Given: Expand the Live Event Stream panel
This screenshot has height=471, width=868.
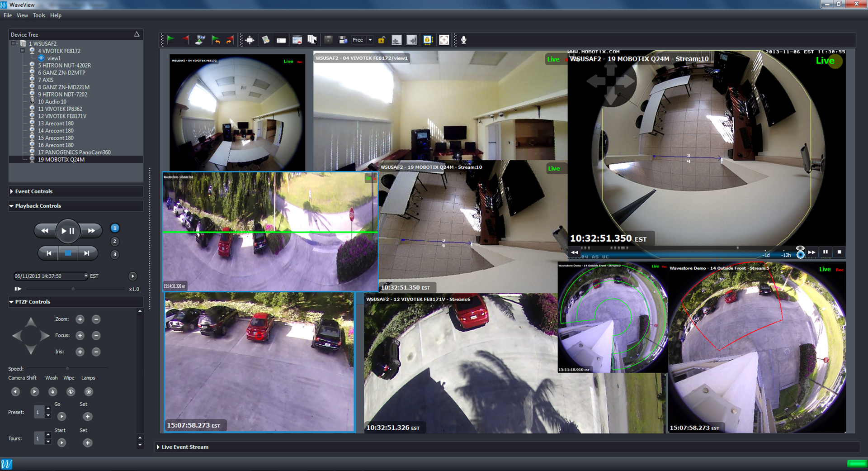Looking at the screenshot, I should pyautogui.click(x=184, y=447).
